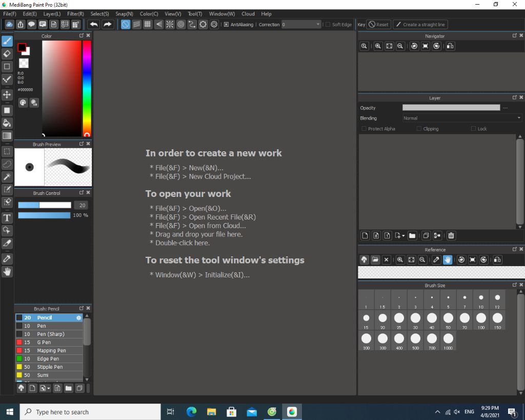
Task: Click Windows search box
Action: pos(90,412)
